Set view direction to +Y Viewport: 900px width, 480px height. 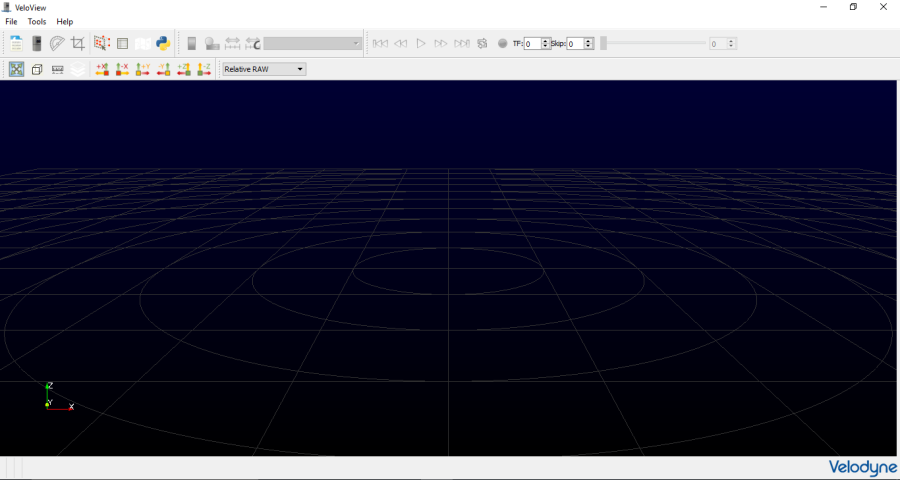142,69
